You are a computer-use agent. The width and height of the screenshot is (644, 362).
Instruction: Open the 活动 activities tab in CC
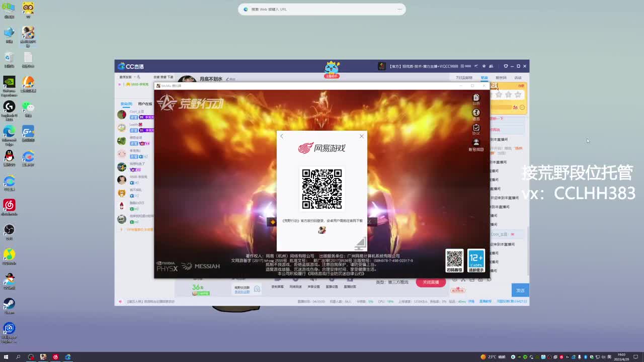pyautogui.click(x=518, y=78)
